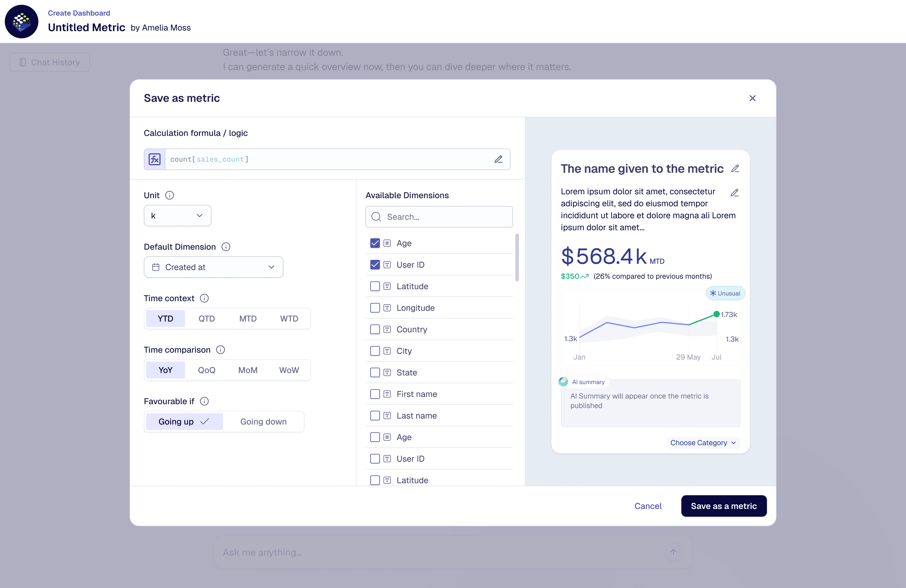Click the formula fx icon
Viewport: 906px width, 588px height.
[x=155, y=159]
